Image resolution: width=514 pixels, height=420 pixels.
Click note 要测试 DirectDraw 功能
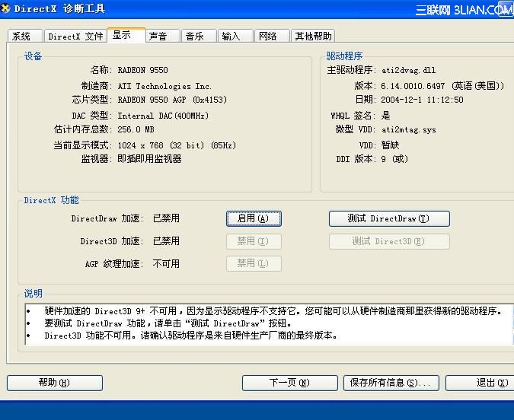click(168, 323)
